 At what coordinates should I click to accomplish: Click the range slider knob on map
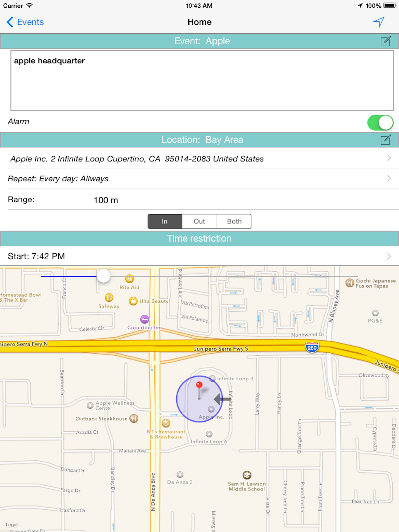point(103,276)
